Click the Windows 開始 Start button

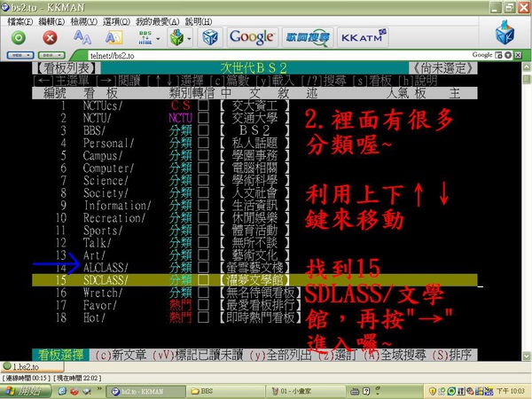pyautogui.click(x=25, y=391)
